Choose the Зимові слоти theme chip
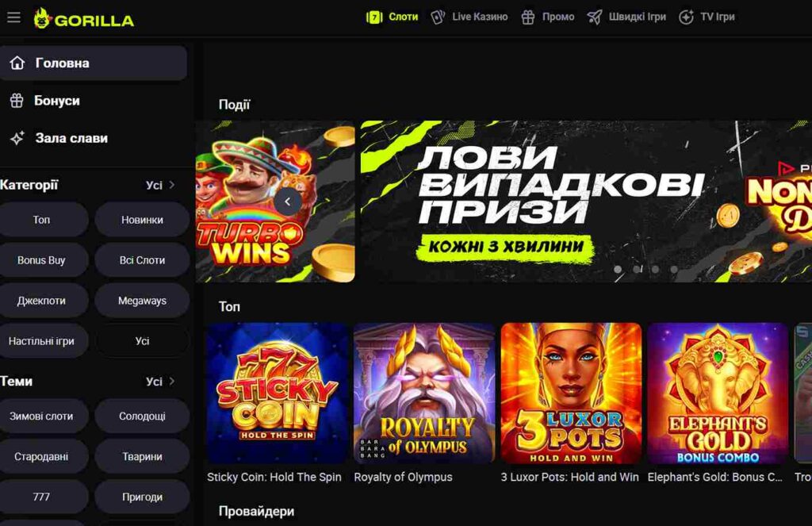The height and width of the screenshot is (526, 812). 41,417
